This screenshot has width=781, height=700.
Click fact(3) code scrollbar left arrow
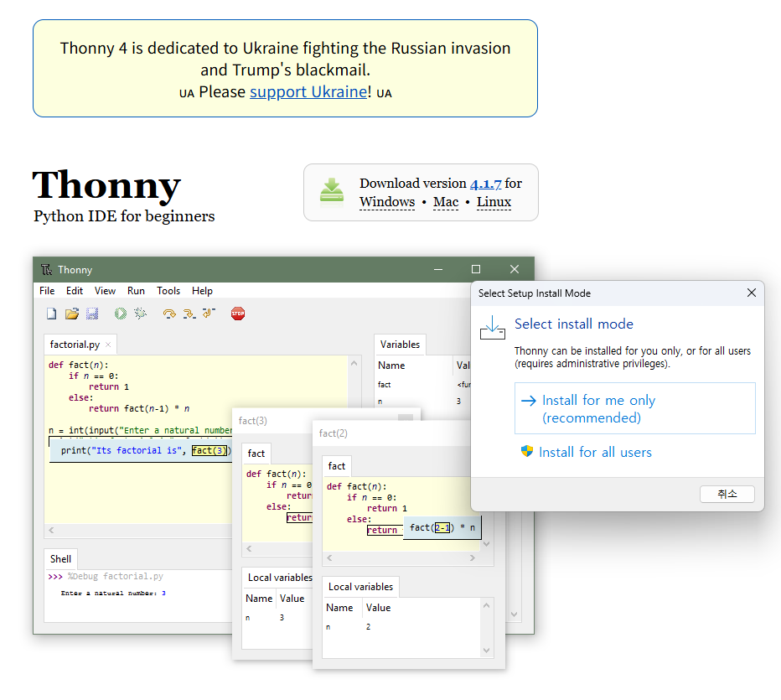(249, 548)
